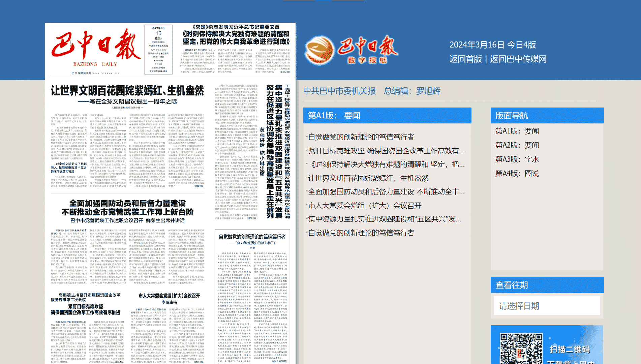641x364 pixels.
Task: Open 全面加强国防动员和后备力量建设 list link
Action: (386, 192)
